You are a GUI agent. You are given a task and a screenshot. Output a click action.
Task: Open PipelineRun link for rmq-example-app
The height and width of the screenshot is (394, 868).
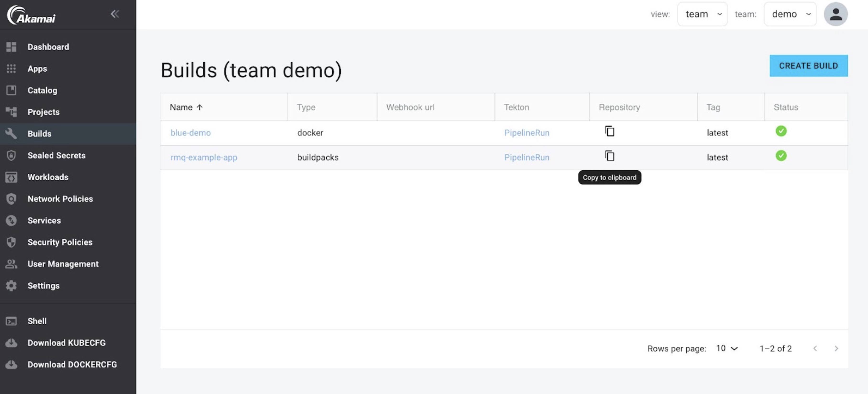(x=527, y=157)
